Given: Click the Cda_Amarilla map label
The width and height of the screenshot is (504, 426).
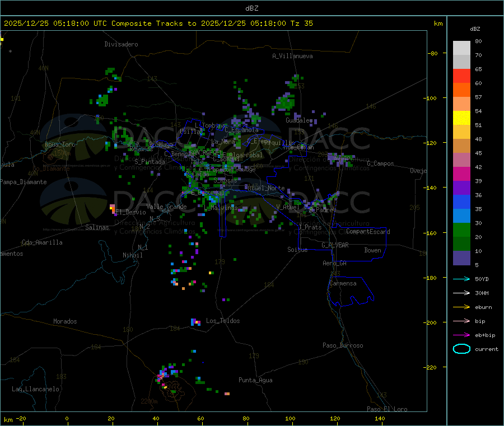Looking at the screenshot, I should [42, 242].
